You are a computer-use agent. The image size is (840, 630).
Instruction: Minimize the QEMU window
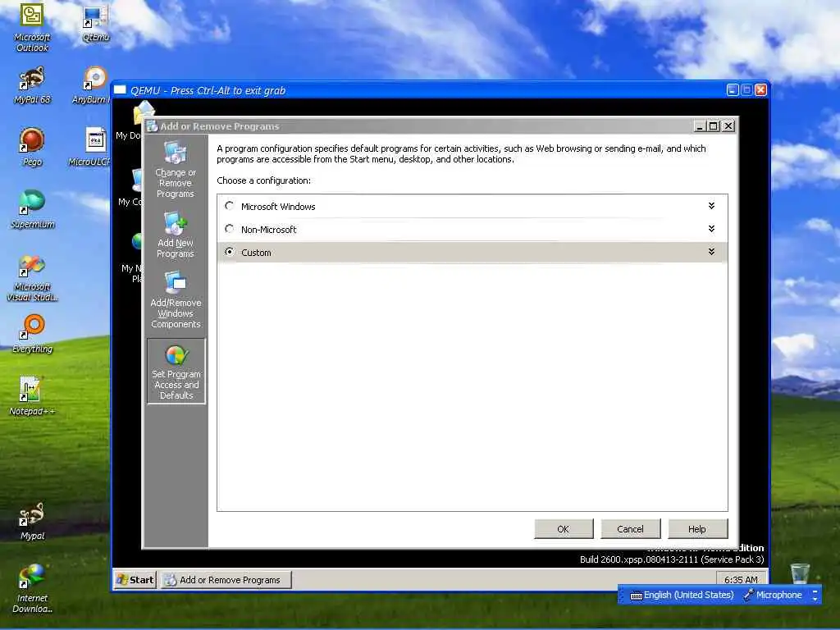click(x=733, y=90)
